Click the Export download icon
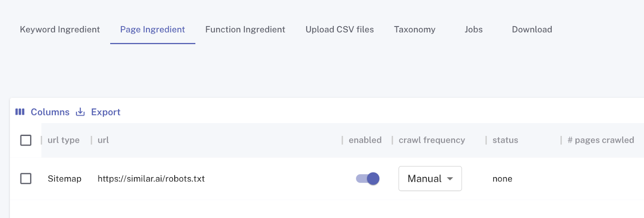This screenshot has width=644, height=218. 80,112
